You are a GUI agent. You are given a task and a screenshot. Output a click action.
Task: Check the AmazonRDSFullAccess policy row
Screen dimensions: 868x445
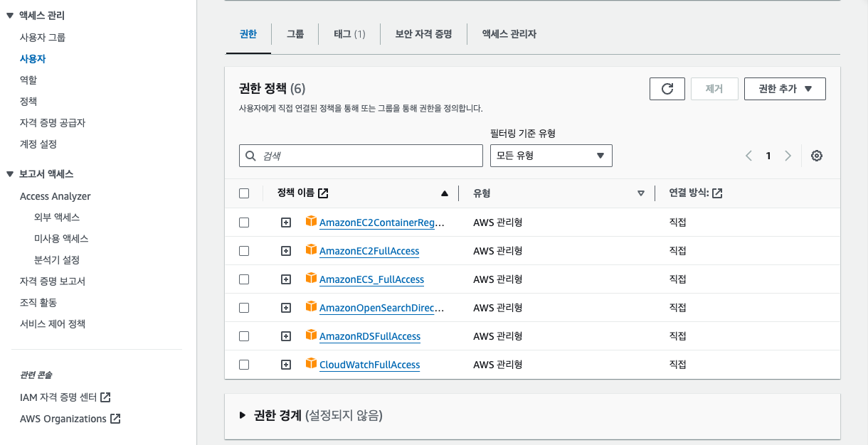[x=244, y=336]
